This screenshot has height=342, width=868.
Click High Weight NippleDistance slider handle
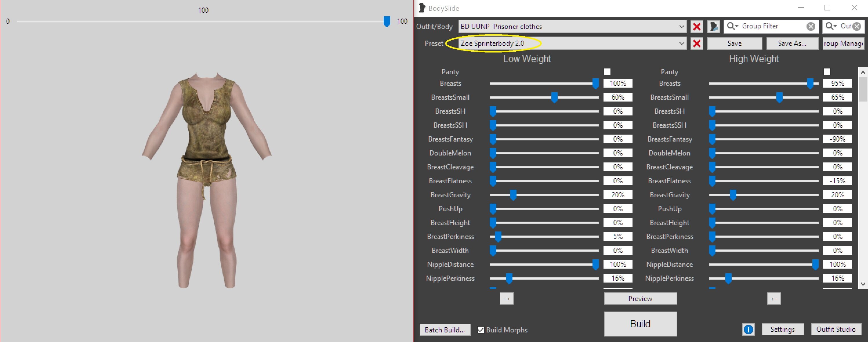[815, 265]
